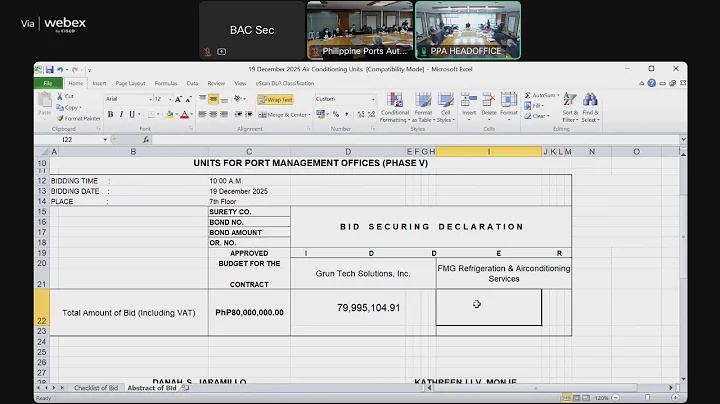Open borders dropdown arrow
Viewport: 720px width, 404px height.
[x=158, y=114]
